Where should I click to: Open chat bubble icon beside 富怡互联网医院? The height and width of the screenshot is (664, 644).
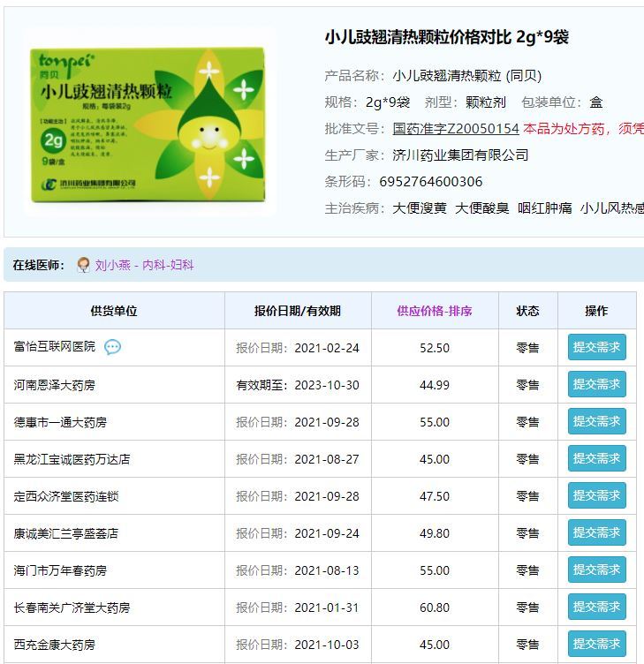tap(113, 347)
